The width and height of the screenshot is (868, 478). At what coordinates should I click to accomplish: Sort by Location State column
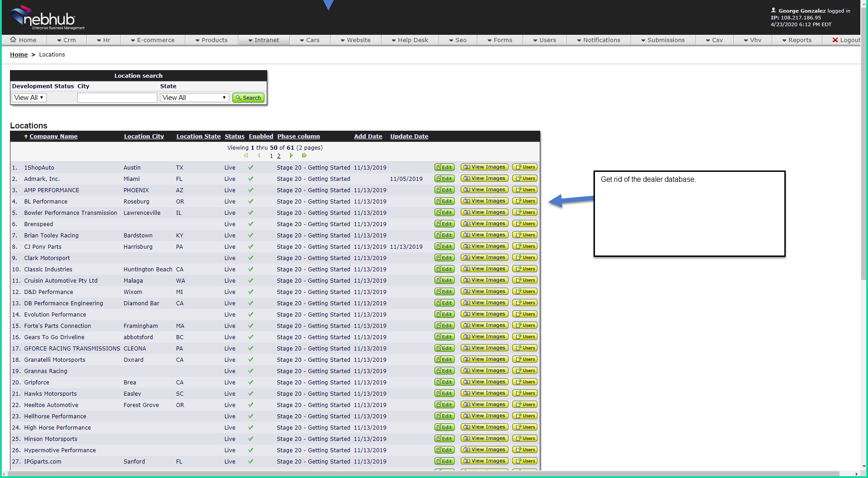(198, 137)
